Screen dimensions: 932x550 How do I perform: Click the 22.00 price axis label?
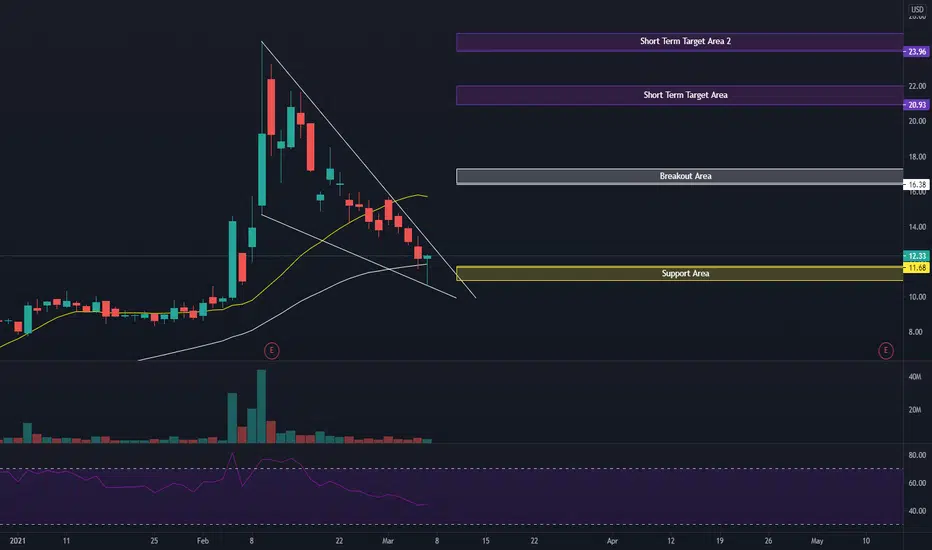pos(917,86)
